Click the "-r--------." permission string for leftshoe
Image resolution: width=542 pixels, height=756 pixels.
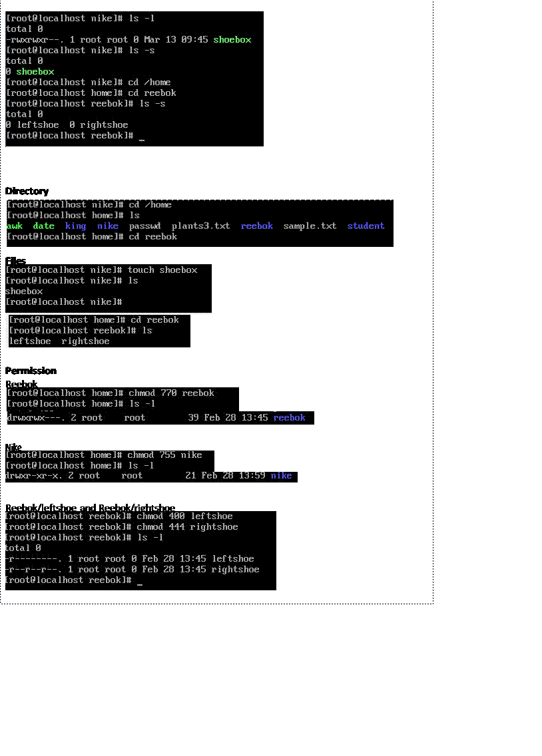pos(33,558)
